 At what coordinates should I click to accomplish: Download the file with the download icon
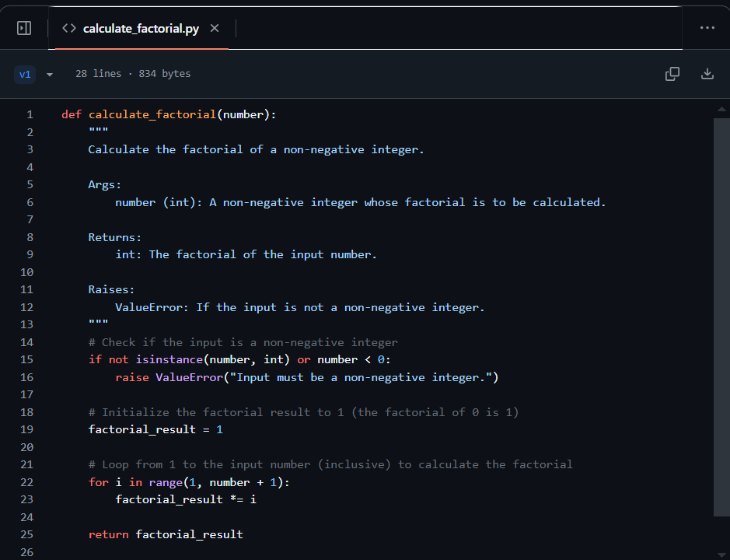pyautogui.click(x=707, y=74)
